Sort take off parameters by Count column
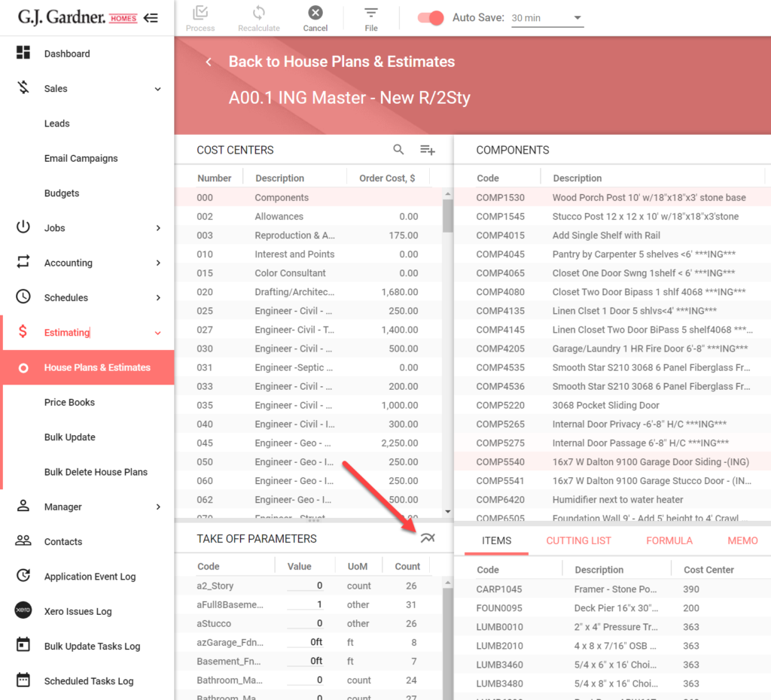The image size is (771, 700). point(407,566)
